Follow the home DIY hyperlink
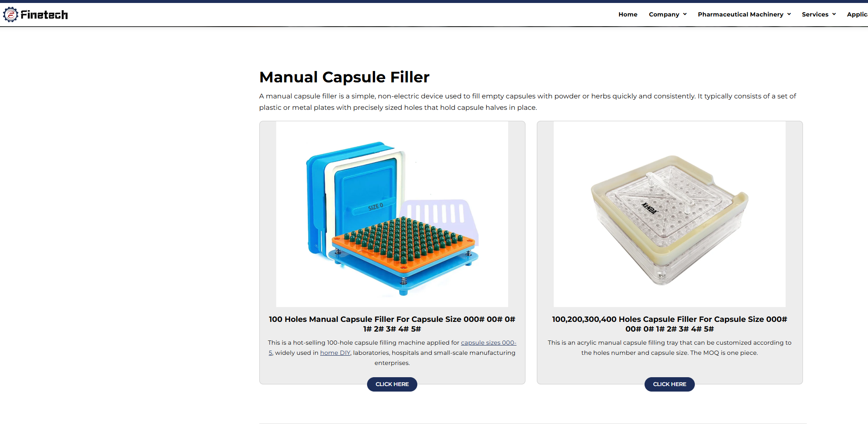 (x=335, y=353)
